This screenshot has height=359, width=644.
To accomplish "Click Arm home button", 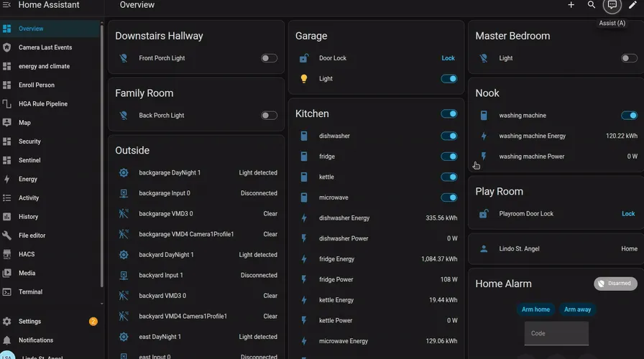I will 535,309.
